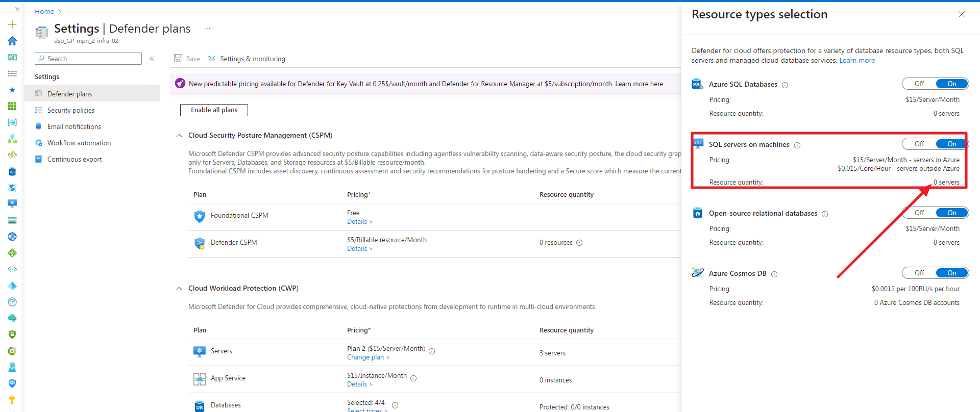Turn Azure Cosmos DB protection On
This screenshot has width=980, height=412.
pos(952,273)
